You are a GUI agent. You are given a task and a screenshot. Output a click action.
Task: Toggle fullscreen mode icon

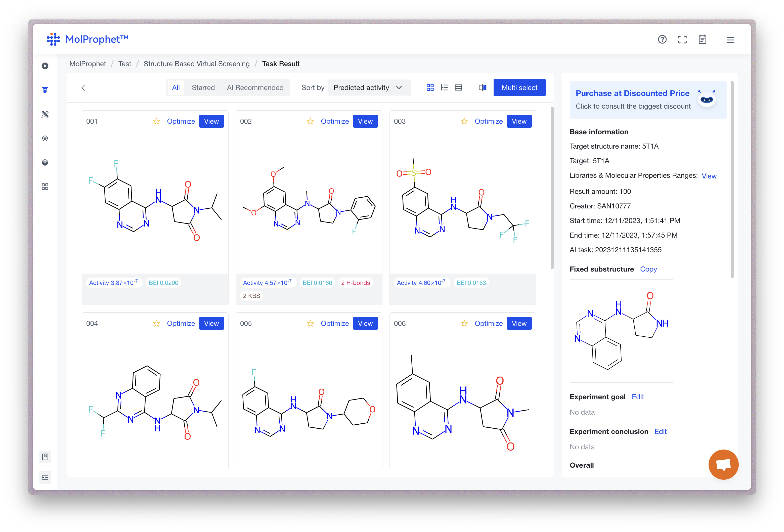(682, 39)
